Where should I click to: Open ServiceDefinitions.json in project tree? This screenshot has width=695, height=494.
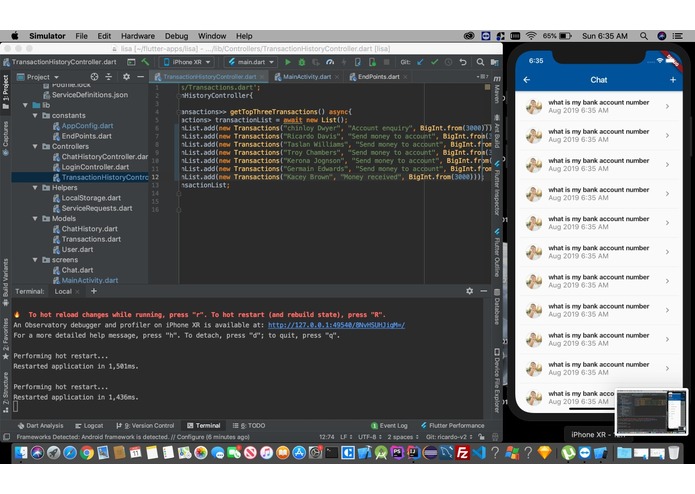[86, 94]
